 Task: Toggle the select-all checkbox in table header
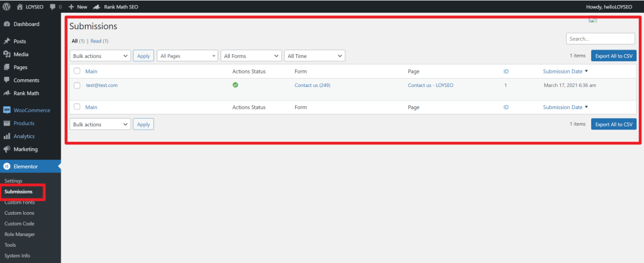[77, 71]
